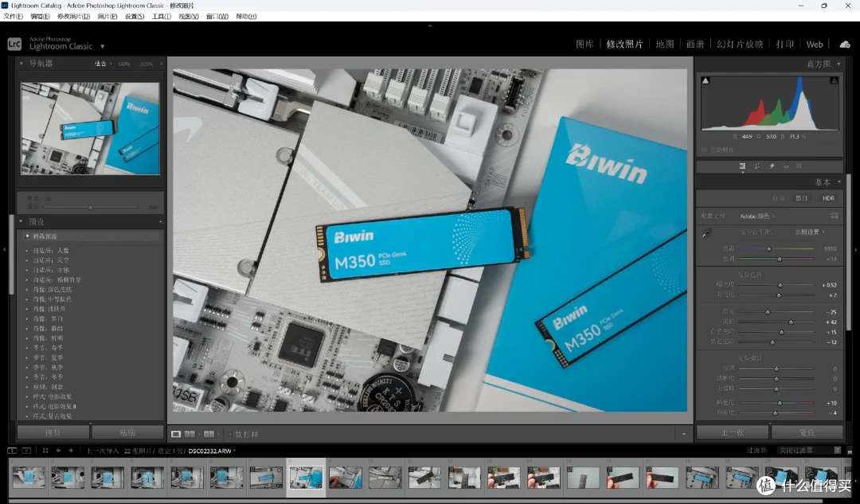This screenshot has width=860, height=504.
Task: Click the cloud sync status icon
Action: click(845, 45)
